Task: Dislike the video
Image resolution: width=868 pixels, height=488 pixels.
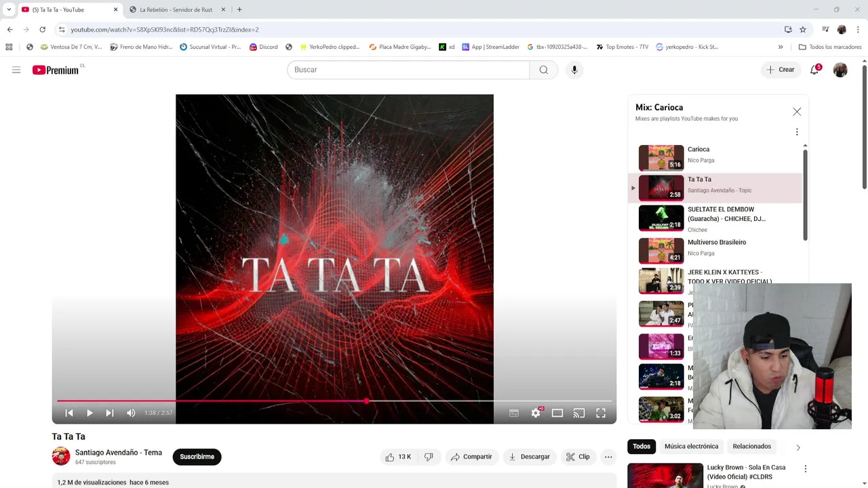Action: coord(429,457)
